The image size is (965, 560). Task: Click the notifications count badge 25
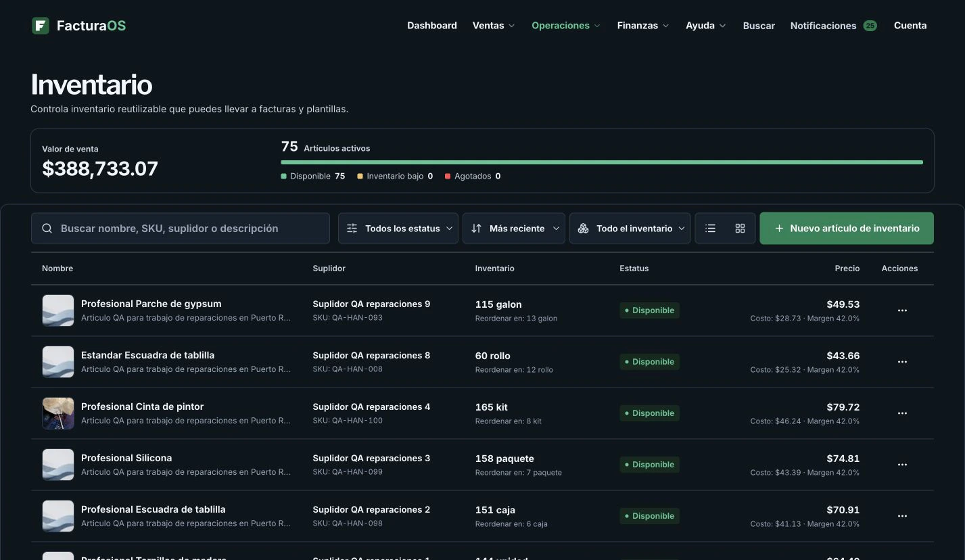tap(870, 26)
